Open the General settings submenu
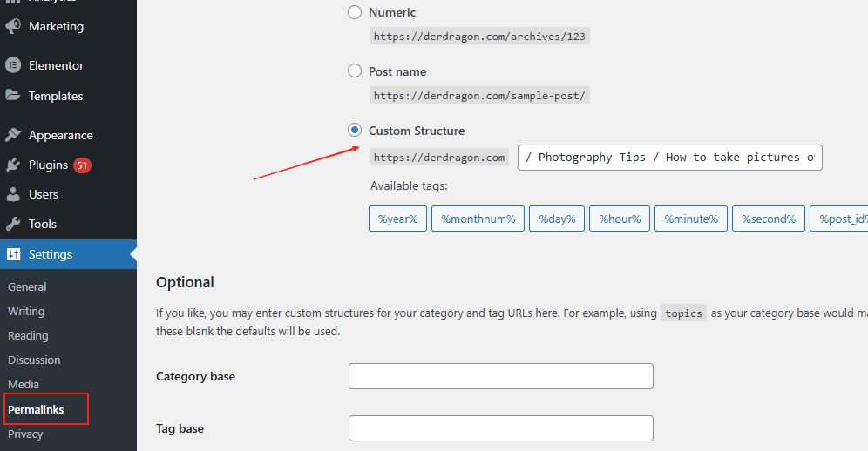Screen dimensions: 868x451 (x=27, y=286)
